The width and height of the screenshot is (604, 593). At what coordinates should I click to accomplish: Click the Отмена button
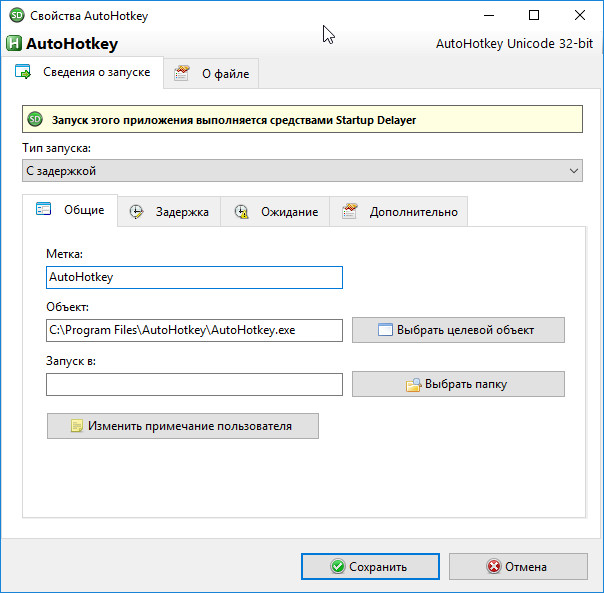[518, 566]
